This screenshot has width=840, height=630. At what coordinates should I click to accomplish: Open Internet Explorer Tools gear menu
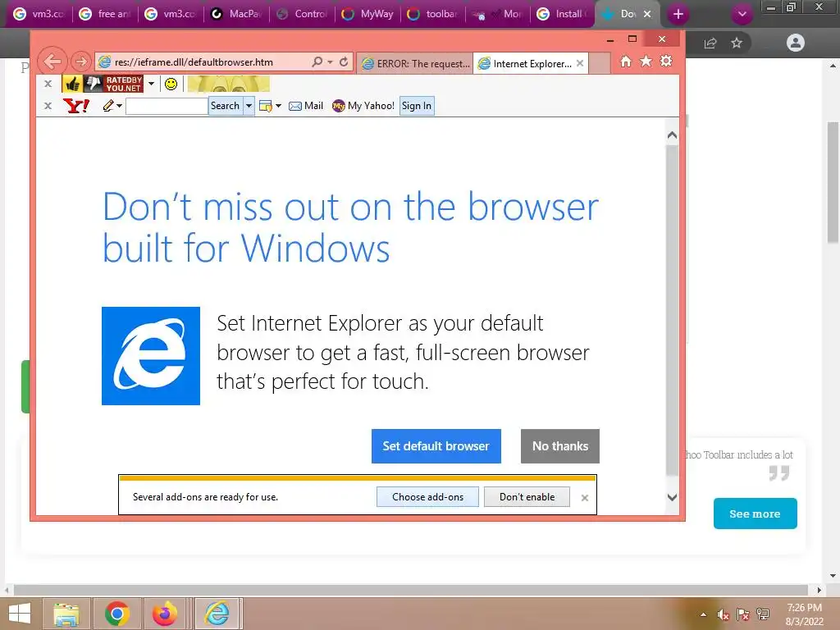pyautogui.click(x=666, y=61)
